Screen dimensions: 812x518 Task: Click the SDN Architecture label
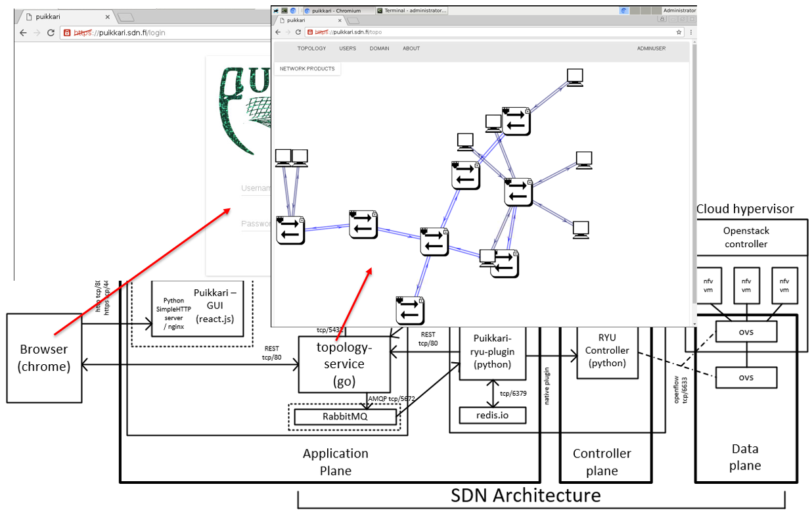pyautogui.click(x=526, y=494)
